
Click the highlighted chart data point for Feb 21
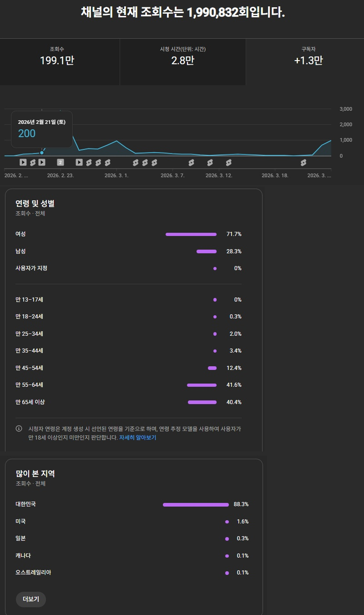[x=42, y=153]
